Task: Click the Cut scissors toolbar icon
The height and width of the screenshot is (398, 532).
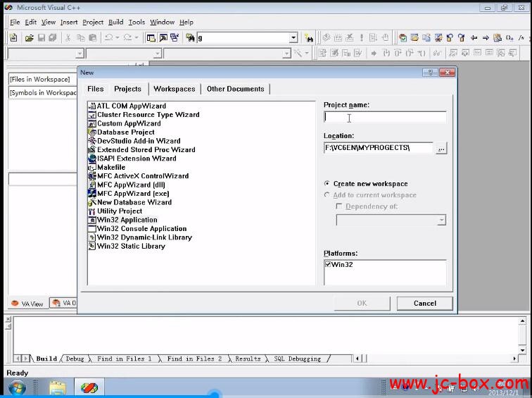Action: 68,38
